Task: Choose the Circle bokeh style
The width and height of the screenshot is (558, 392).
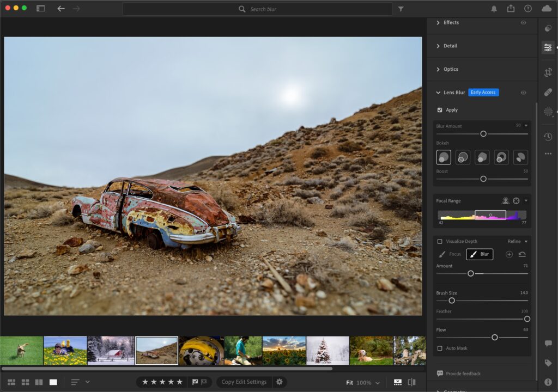Action: click(444, 157)
